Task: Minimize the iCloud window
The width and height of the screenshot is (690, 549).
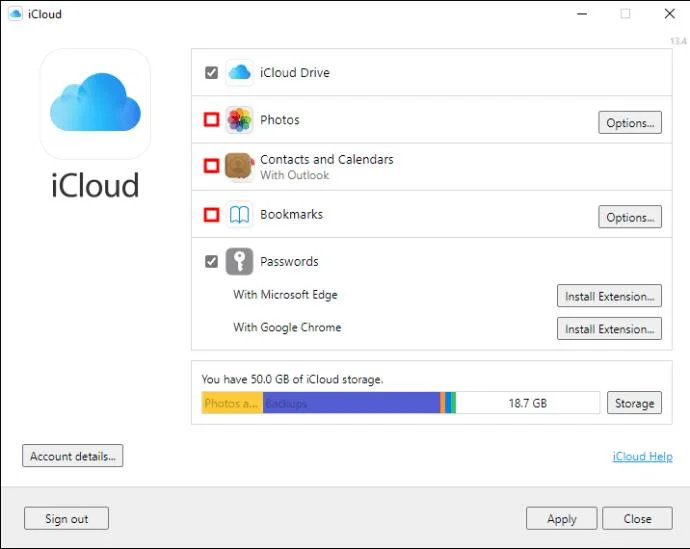Action: click(x=582, y=14)
